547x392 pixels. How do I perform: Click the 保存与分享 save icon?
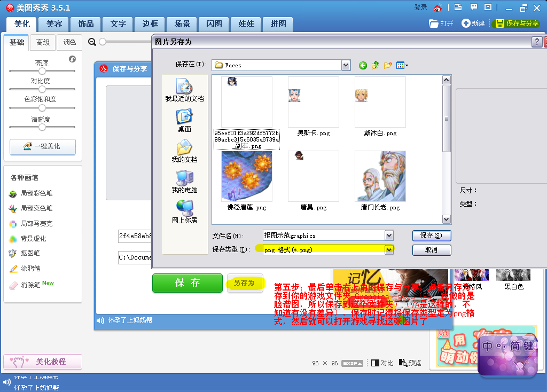click(500, 23)
